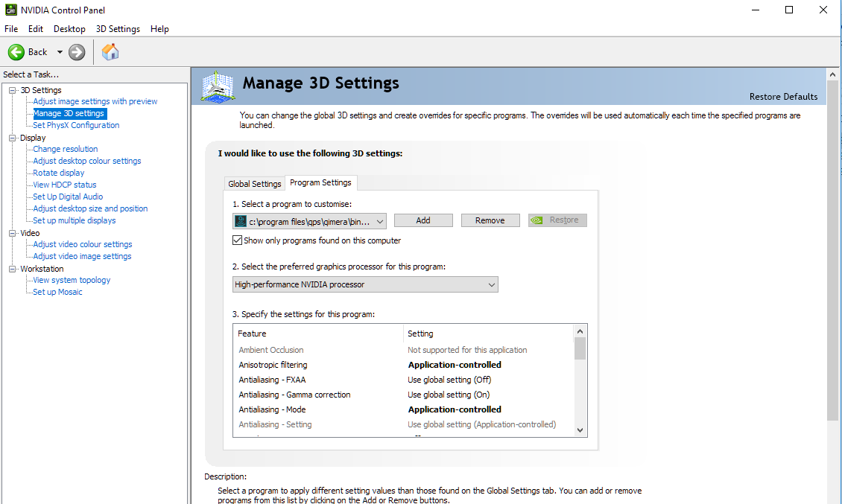Click the NVIDIA Control Panel title icon
The image size is (842, 504).
tap(11, 10)
